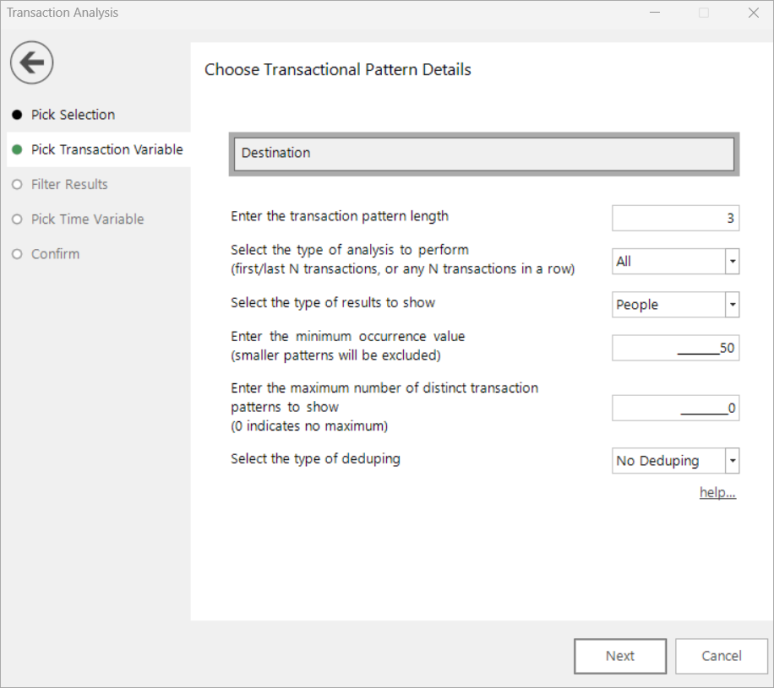Minimize the Transaction Analysis window
Viewport: 774px width, 688px height.
coord(655,13)
